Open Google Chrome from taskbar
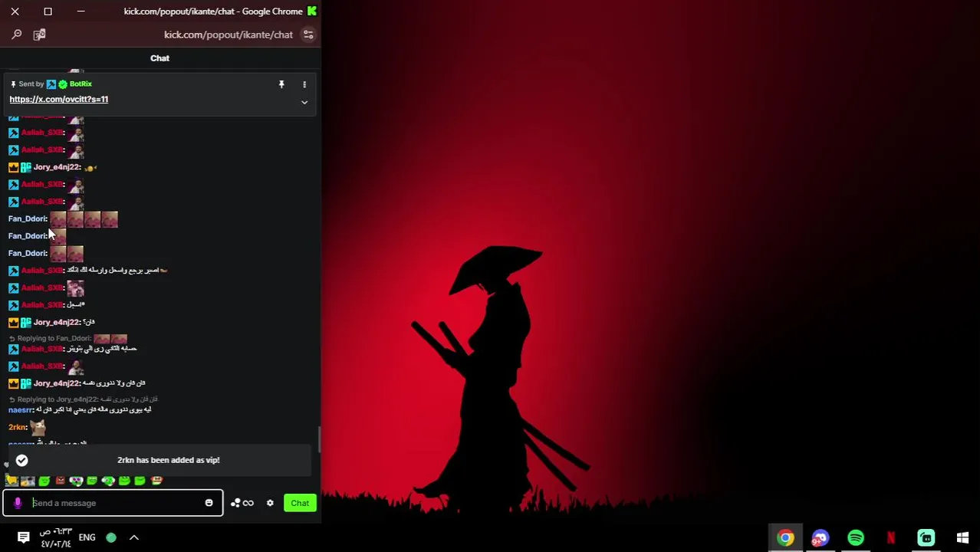980x552 pixels. coord(785,538)
